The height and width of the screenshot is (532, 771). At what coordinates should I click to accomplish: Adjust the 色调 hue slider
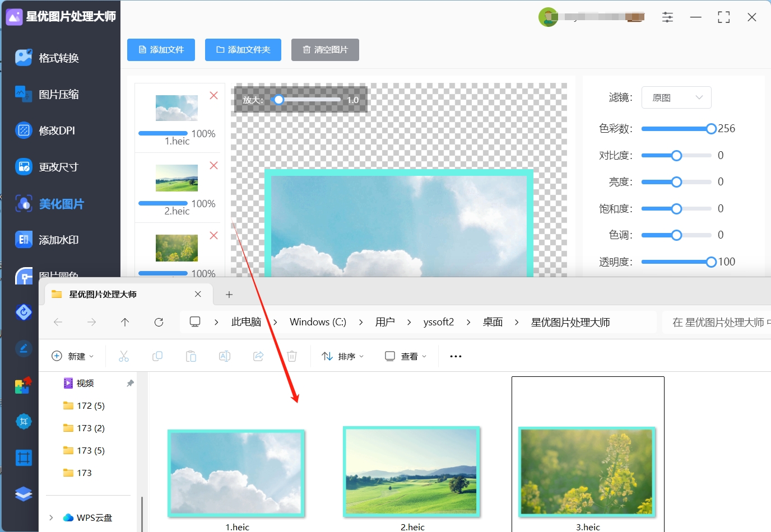pos(676,235)
